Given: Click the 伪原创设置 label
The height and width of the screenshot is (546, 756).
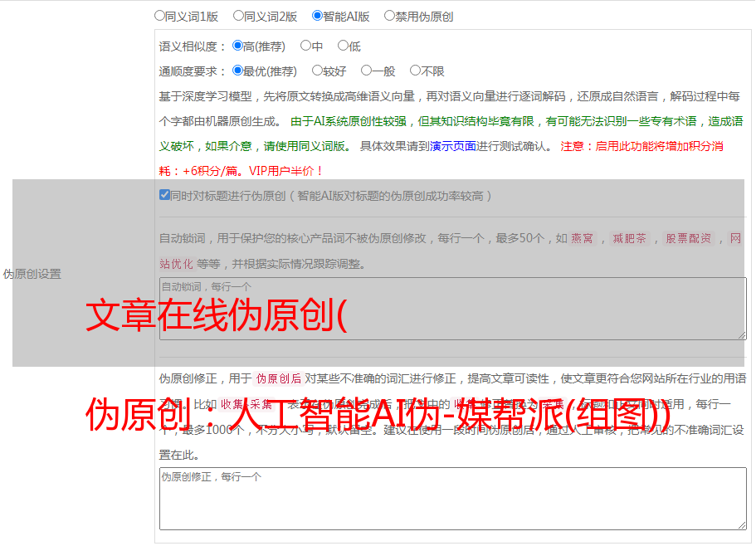Looking at the screenshot, I should click(x=32, y=274).
